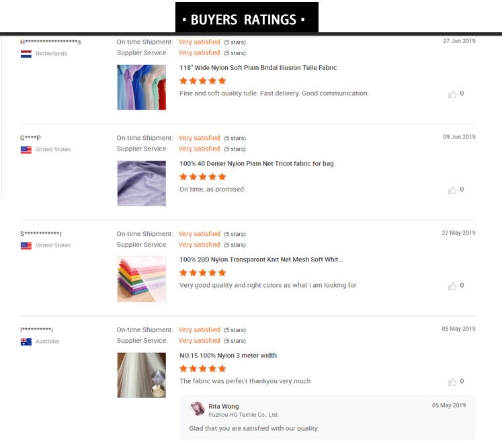
Task: Click the Buyers Ratings header banner
Action: pyautogui.click(x=247, y=19)
